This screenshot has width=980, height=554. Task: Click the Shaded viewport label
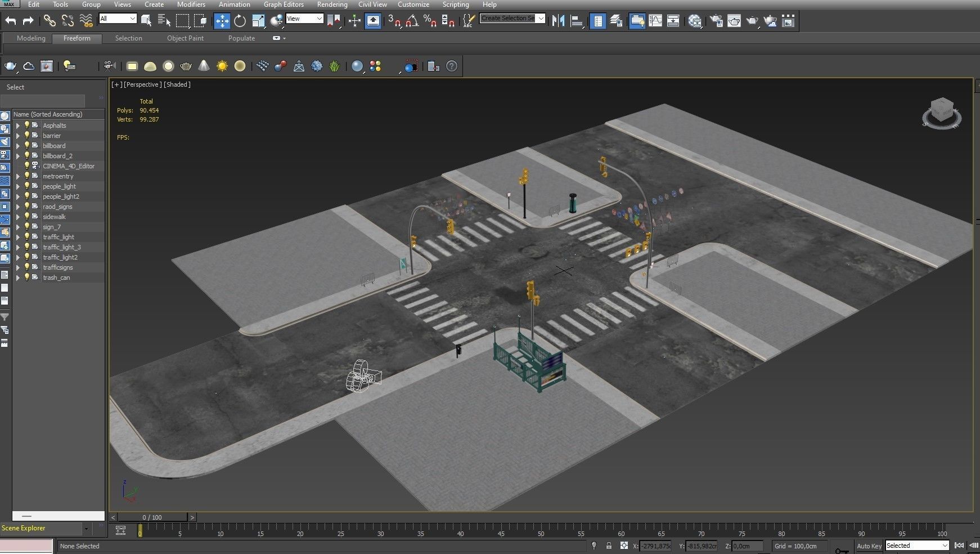[x=177, y=84]
